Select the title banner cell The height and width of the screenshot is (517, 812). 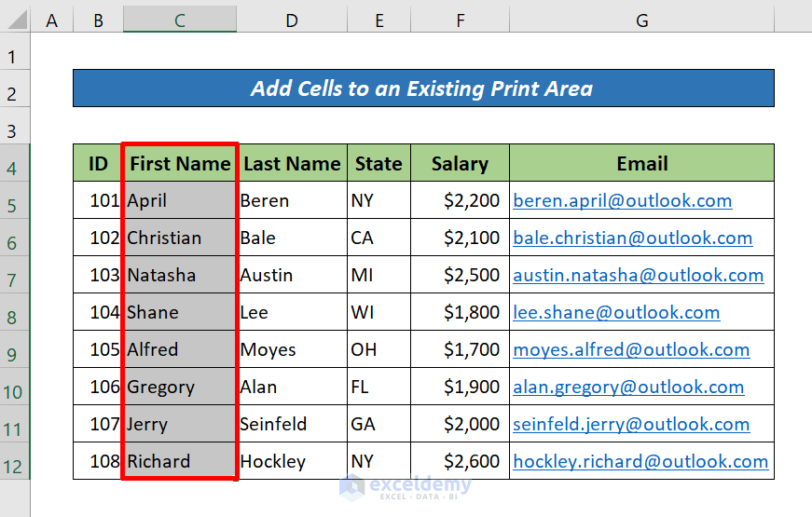click(x=422, y=88)
